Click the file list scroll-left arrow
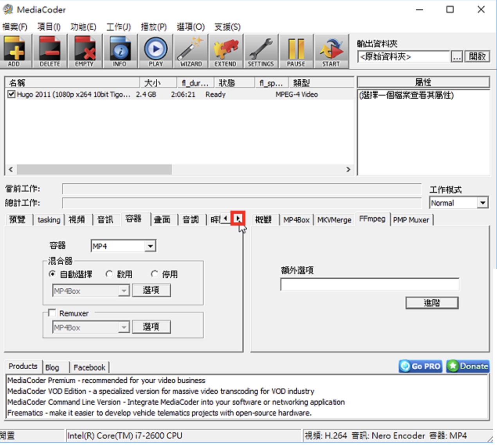This screenshot has width=497, height=448. [x=11, y=169]
